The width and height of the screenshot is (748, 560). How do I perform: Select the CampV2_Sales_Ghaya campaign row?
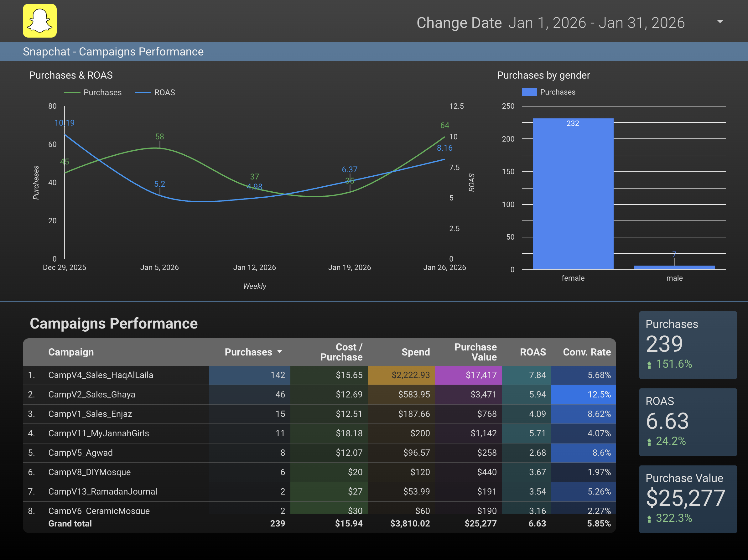coord(92,394)
